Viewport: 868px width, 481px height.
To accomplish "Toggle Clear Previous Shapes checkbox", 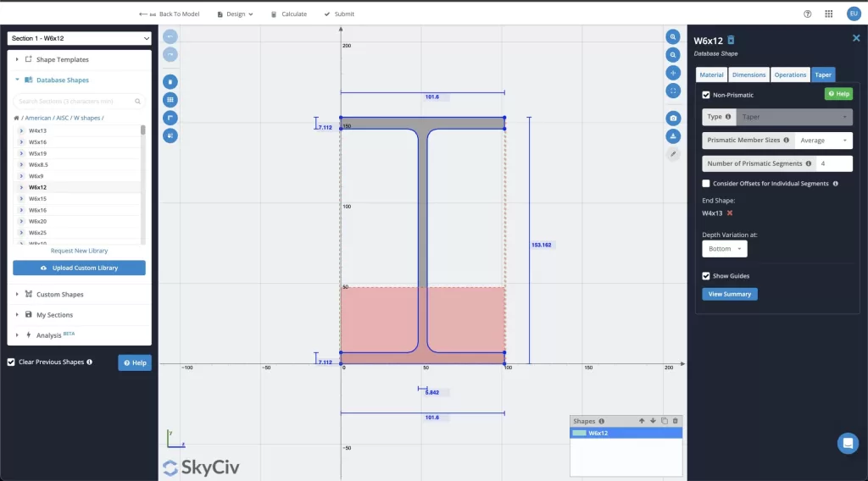I will click(11, 362).
